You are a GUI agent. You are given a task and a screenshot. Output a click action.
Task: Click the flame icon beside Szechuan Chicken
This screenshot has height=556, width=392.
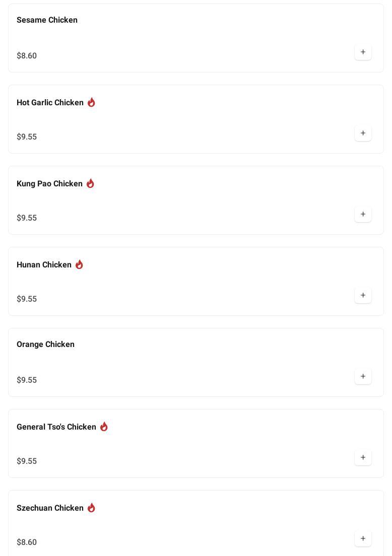click(91, 508)
